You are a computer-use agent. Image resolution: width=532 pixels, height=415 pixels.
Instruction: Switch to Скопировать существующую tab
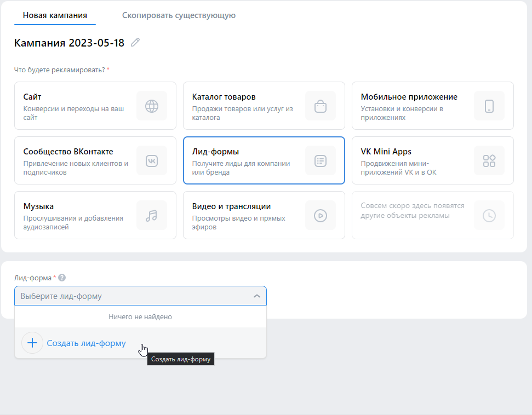(x=179, y=15)
